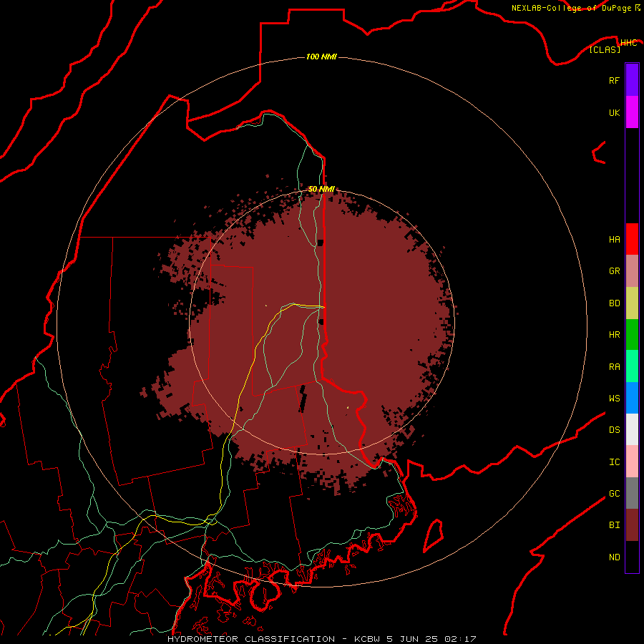Select the BD yellow legend swatch
This screenshot has width=644, height=644.
(632, 303)
